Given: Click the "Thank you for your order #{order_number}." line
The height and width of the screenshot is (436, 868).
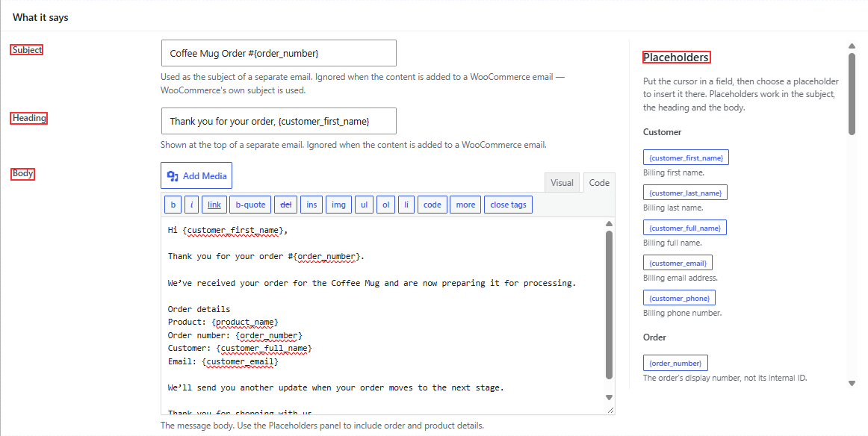Looking at the screenshot, I should (266, 256).
